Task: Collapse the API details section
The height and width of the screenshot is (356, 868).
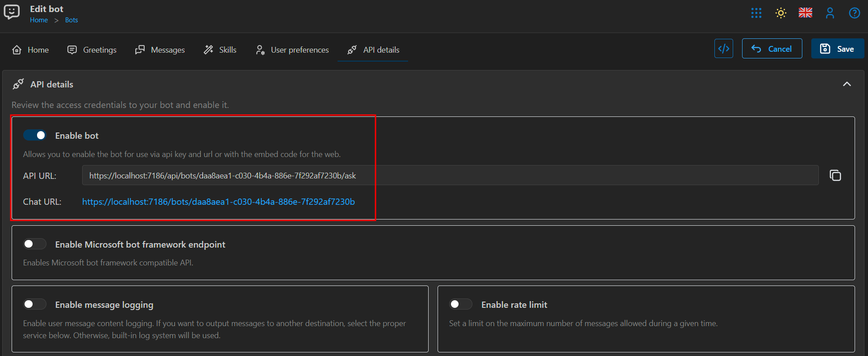Action: click(847, 84)
